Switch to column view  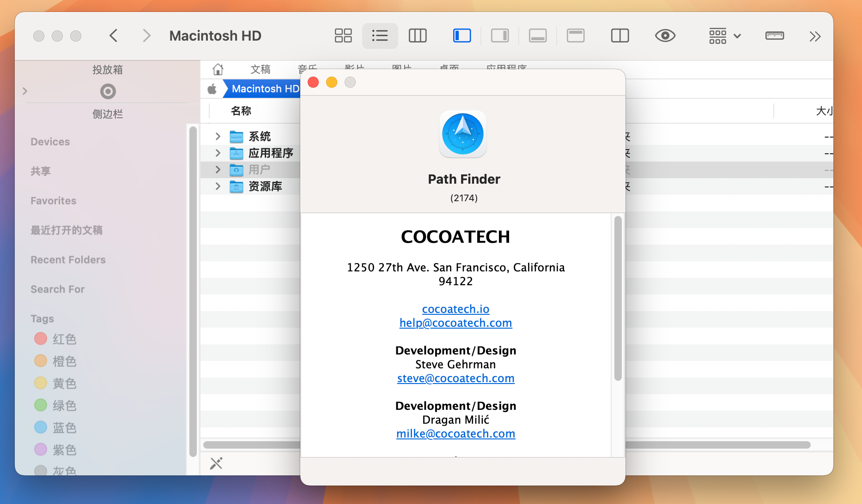pyautogui.click(x=418, y=36)
